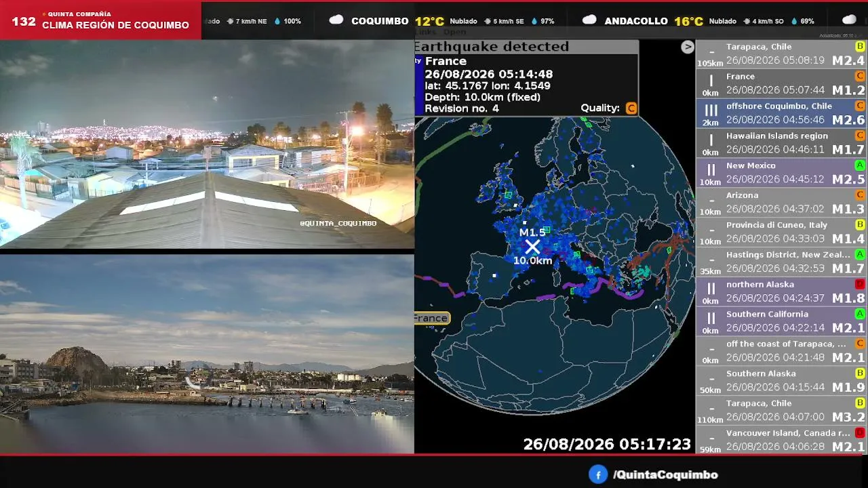
Task: Click the M2.6 magnitude value
Action: [848, 120]
